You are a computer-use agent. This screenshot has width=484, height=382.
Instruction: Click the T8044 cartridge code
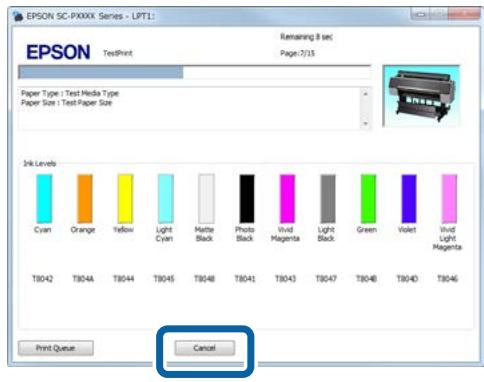coord(124,278)
